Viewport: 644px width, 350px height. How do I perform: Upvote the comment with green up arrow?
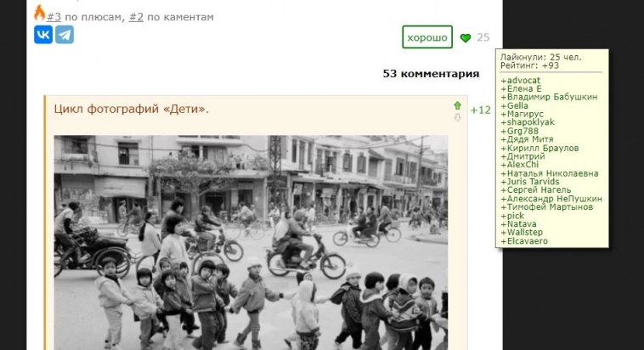(457, 105)
